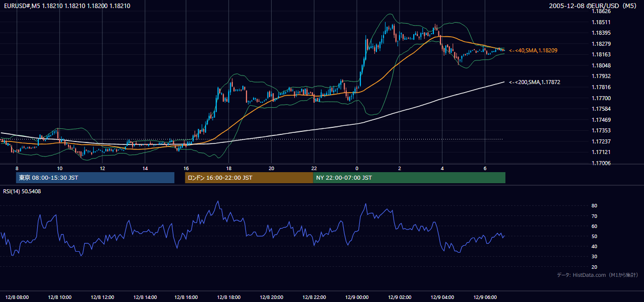Screen dimensions: 644x302
Task: Click the 12/9 00:00 date axis label
Action: pos(357,297)
